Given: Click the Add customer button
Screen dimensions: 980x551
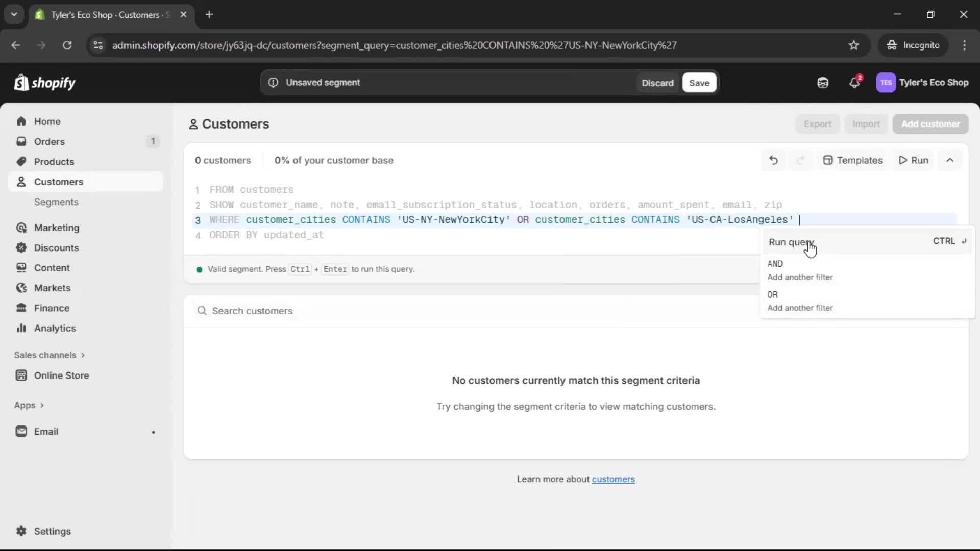Looking at the screenshot, I should [930, 124].
